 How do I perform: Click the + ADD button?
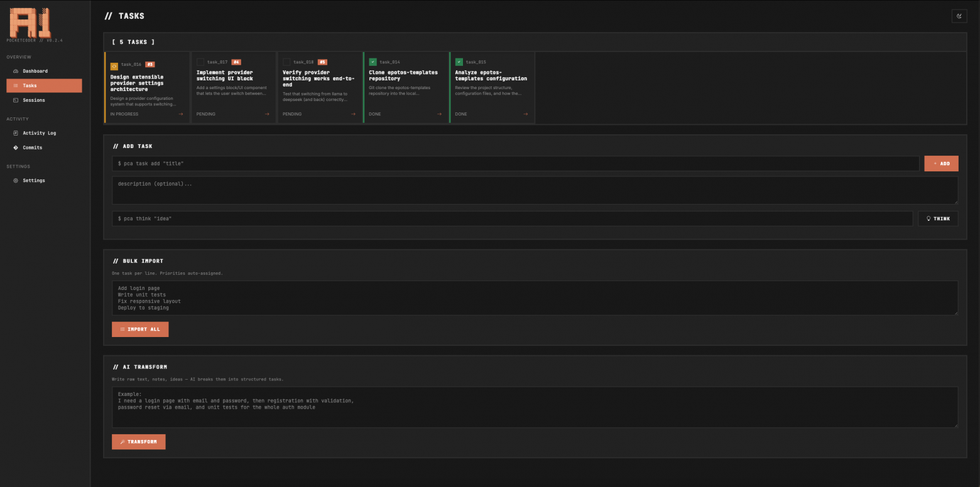[x=941, y=164]
